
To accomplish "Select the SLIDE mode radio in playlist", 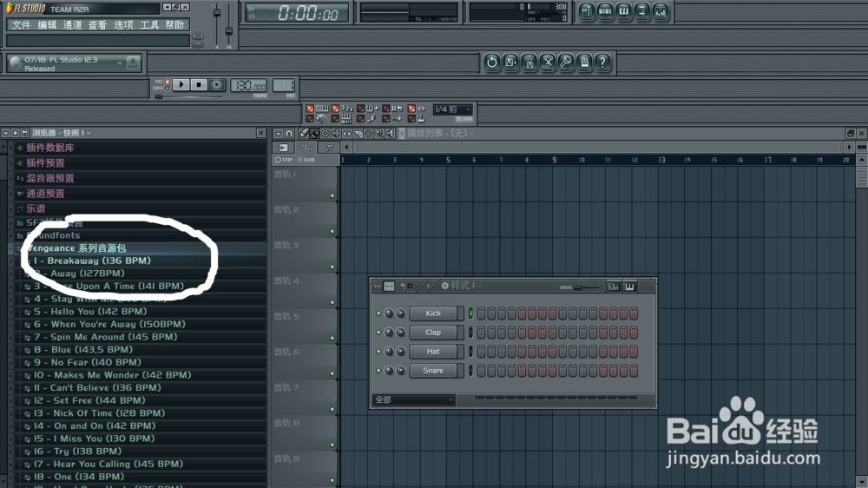I will click(x=299, y=160).
